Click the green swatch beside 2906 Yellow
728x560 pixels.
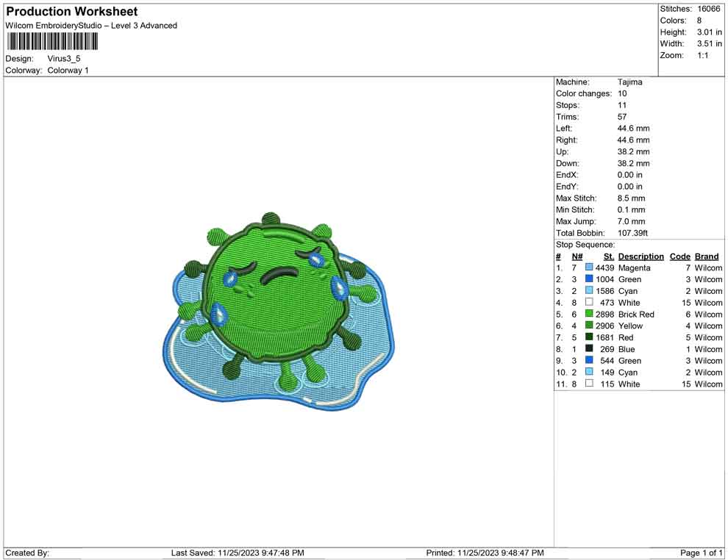589,326
